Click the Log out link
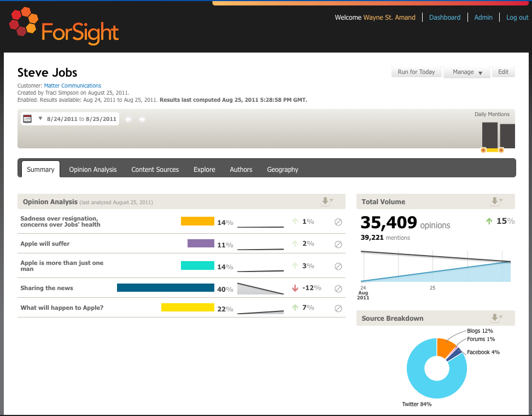Viewport: 532px width, 416px height. coord(517,18)
